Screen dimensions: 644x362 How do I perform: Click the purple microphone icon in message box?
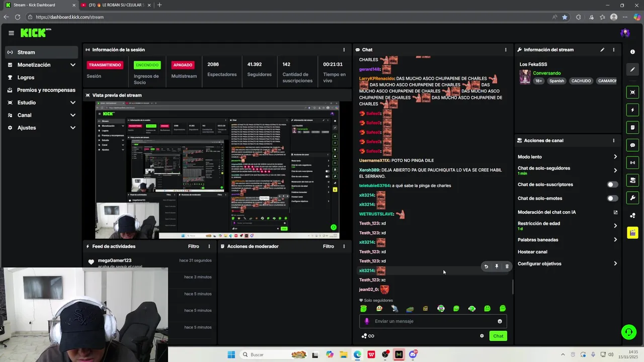366,321
